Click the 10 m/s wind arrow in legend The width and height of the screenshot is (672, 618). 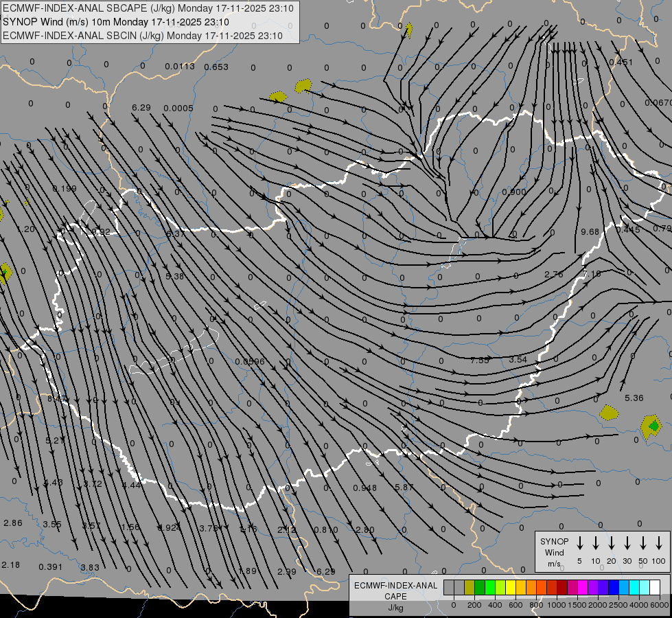coord(595,542)
